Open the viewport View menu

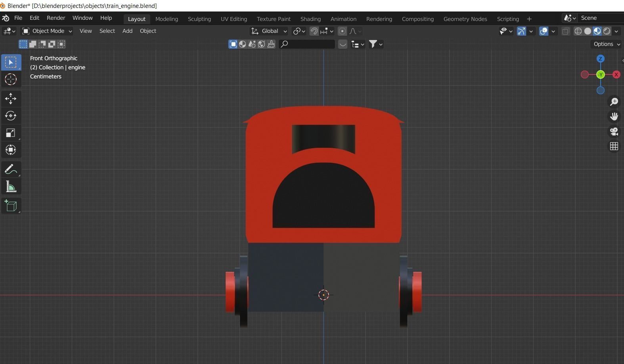click(x=86, y=31)
